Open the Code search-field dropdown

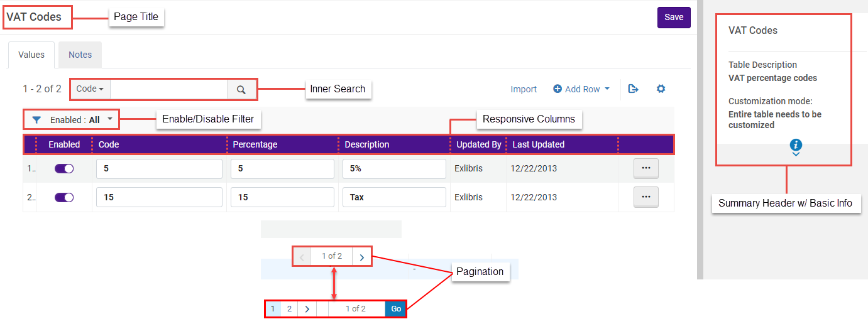(91, 89)
